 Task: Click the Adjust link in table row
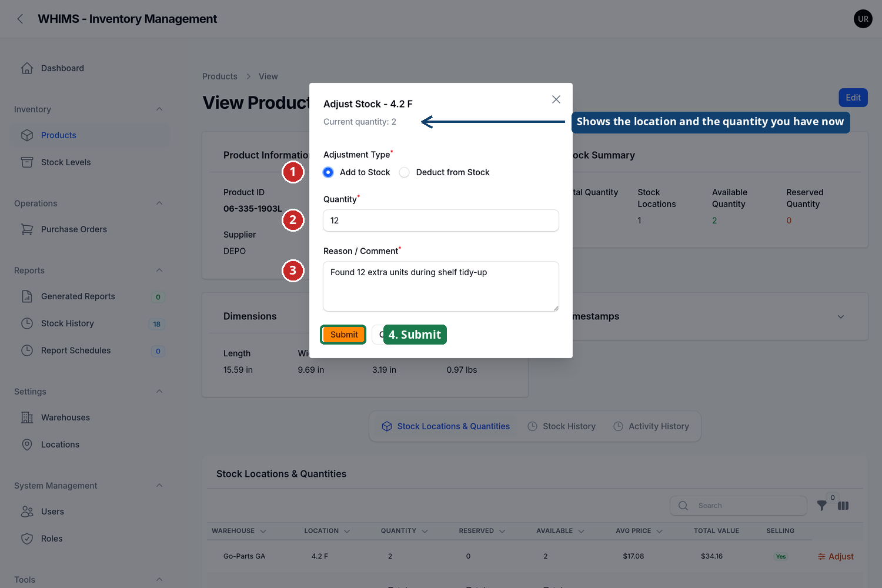pos(836,556)
